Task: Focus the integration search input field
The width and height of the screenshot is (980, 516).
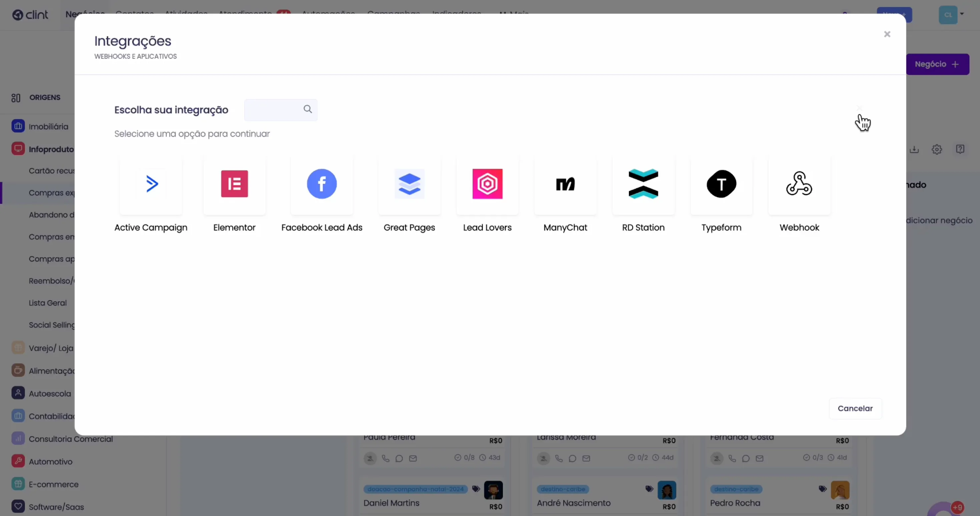Action: pyautogui.click(x=281, y=110)
